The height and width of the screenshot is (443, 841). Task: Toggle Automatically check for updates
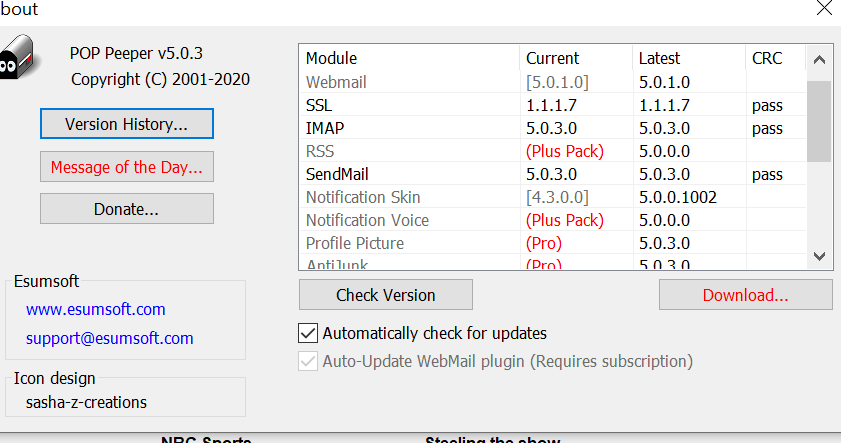(x=308, y=333)
